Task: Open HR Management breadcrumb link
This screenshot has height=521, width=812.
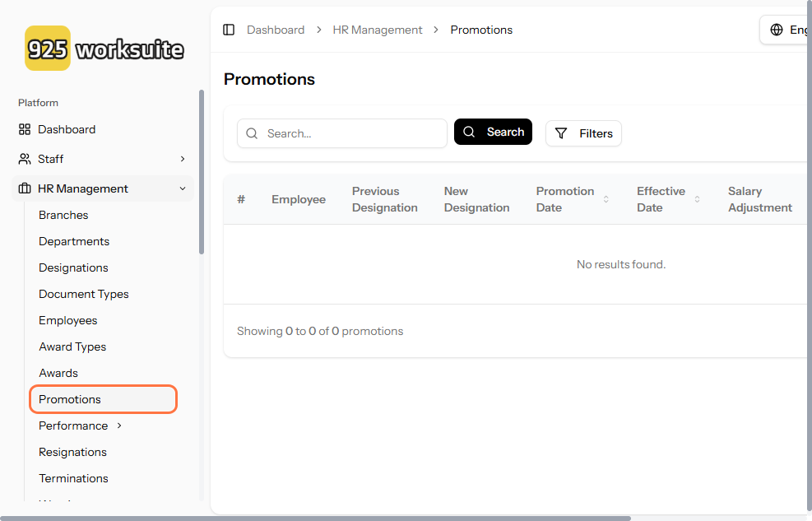Action: click(x=378, y=30)
